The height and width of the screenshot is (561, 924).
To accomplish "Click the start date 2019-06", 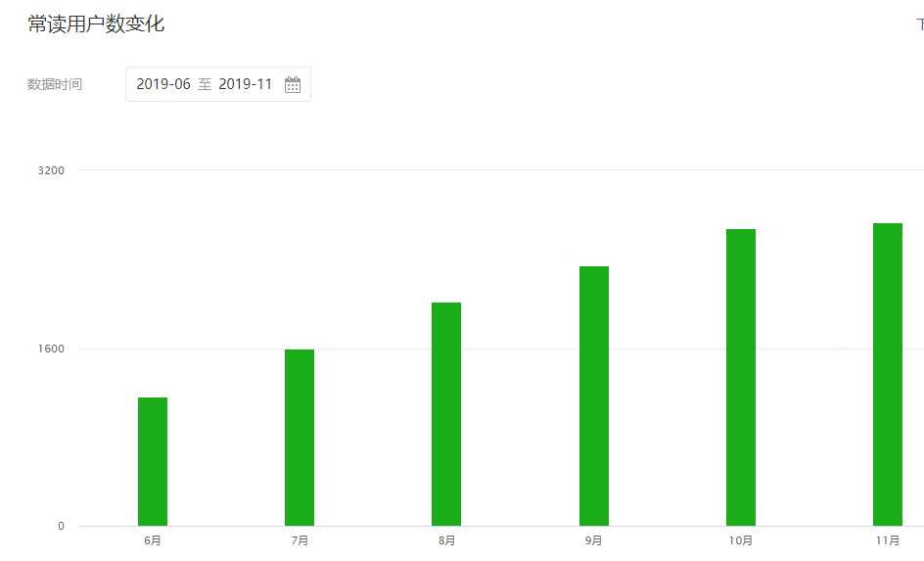I will click(162, 84).
